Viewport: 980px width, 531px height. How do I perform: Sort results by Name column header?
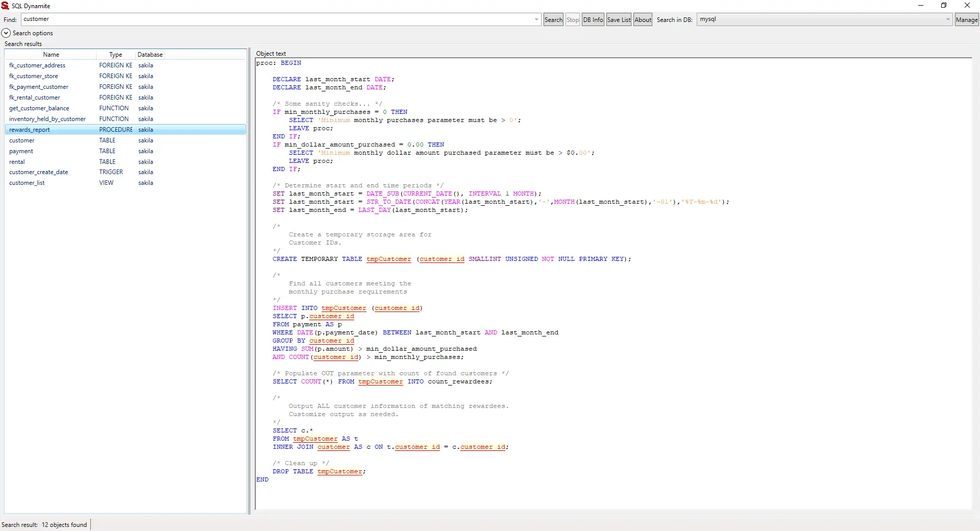pos(51,55)
